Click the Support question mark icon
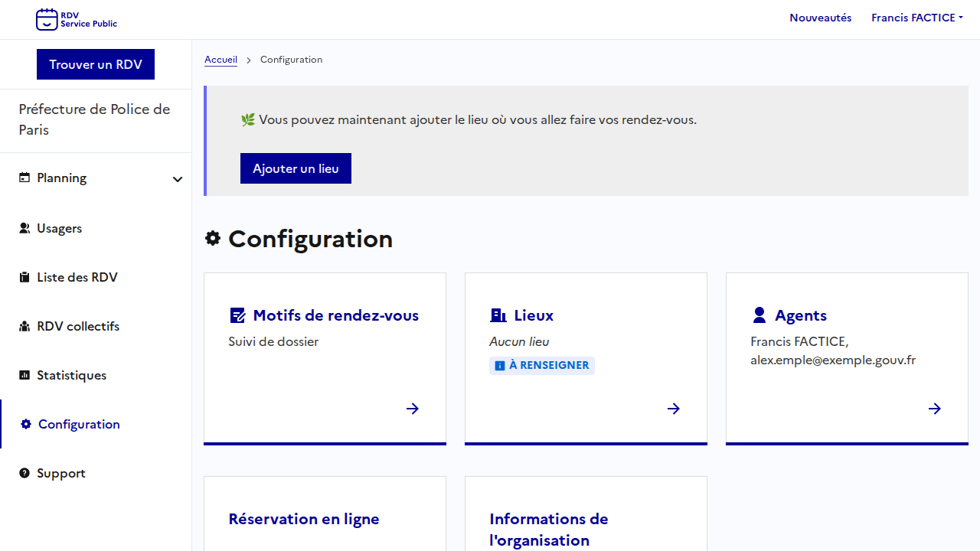 [x=24, y=473]
